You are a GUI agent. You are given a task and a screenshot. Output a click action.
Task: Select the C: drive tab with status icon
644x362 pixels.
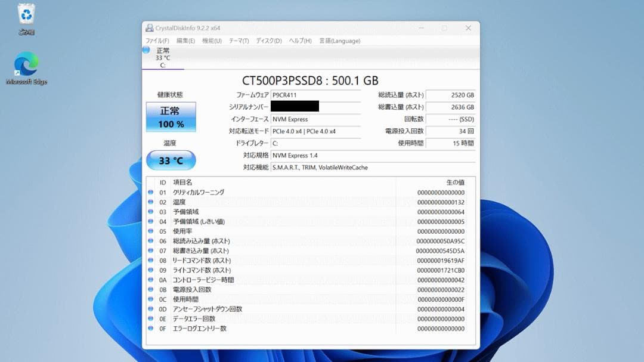[163, 57]
